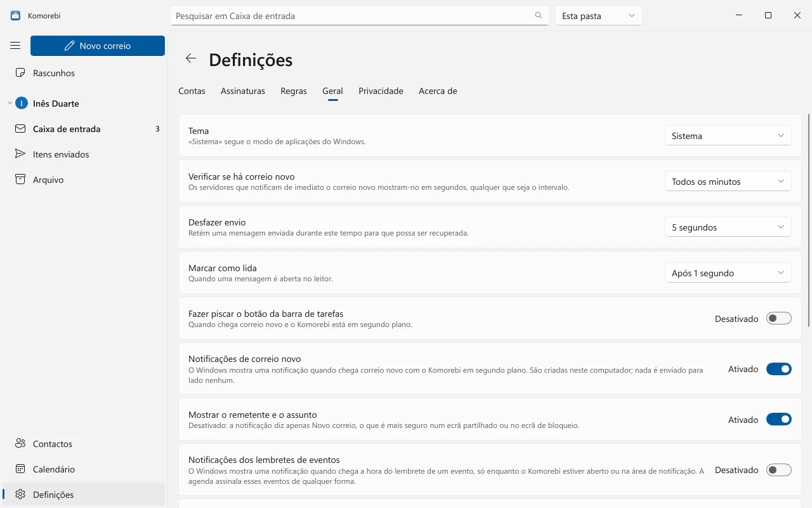Open the Desfazer envio dropdown
The width and height of the screenshot is (812, 508).
click(728, 227)
